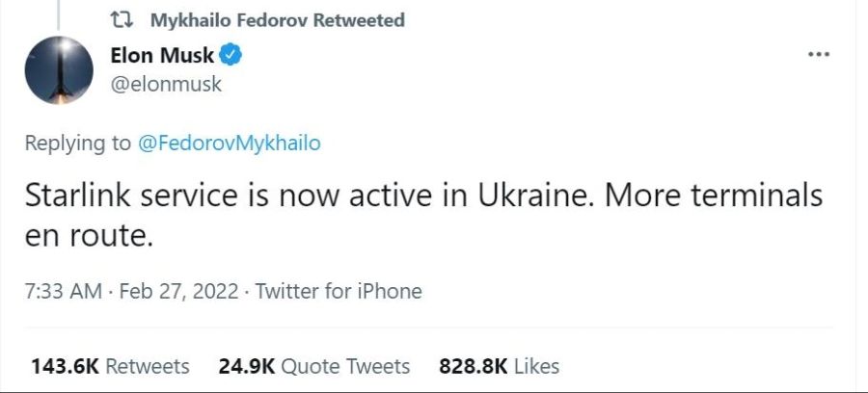View the 24.9K Quote Tweets list
This screenshot has height=393, width=868.
point(248,366)
